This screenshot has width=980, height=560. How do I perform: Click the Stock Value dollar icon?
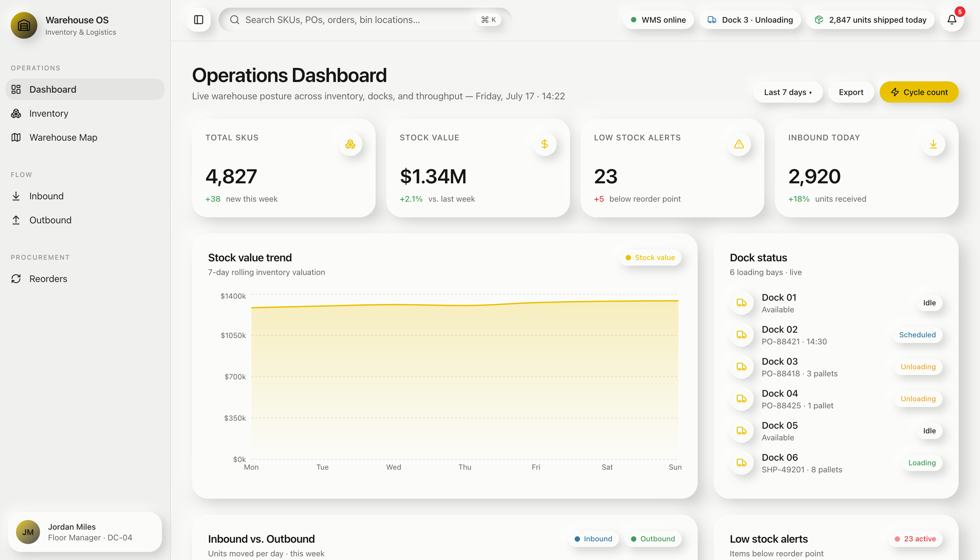click(544, 144)
